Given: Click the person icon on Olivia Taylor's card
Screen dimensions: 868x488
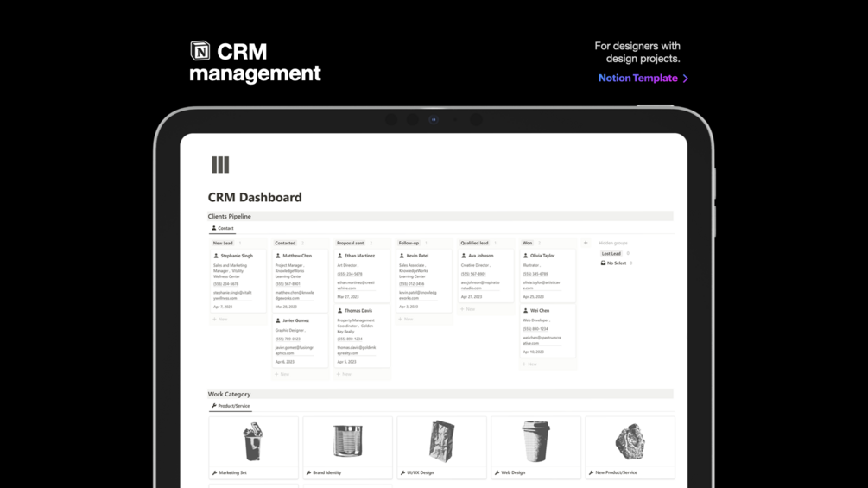Looking at the screenshot, I should 526,256.
